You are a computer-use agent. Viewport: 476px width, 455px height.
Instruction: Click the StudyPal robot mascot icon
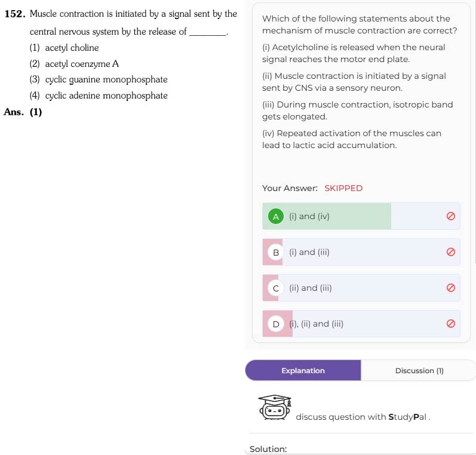pos(274,407)
